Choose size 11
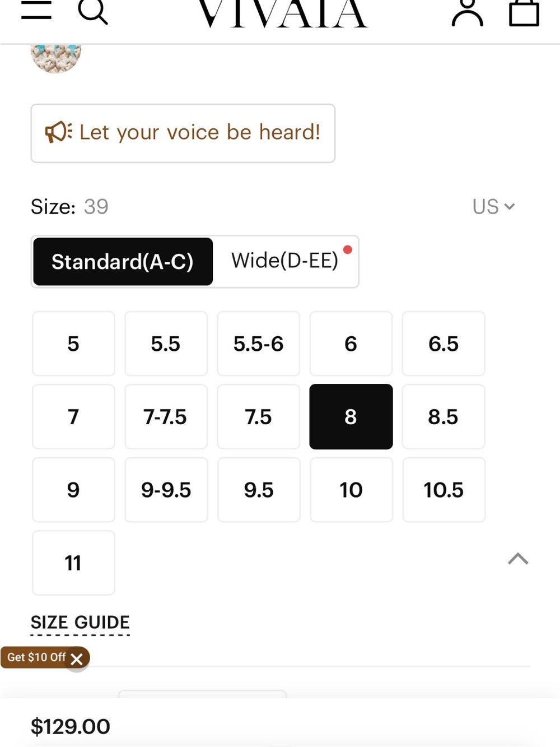Screen dimensions: 560x747 [x=73, y=563]
